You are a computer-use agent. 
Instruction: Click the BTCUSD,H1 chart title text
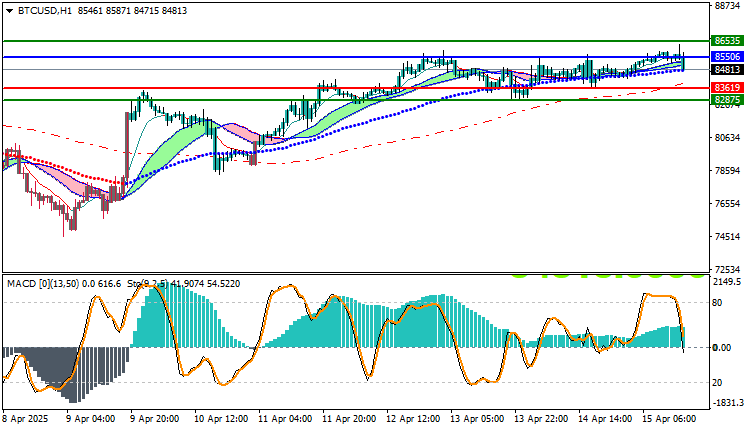(44, 11)
